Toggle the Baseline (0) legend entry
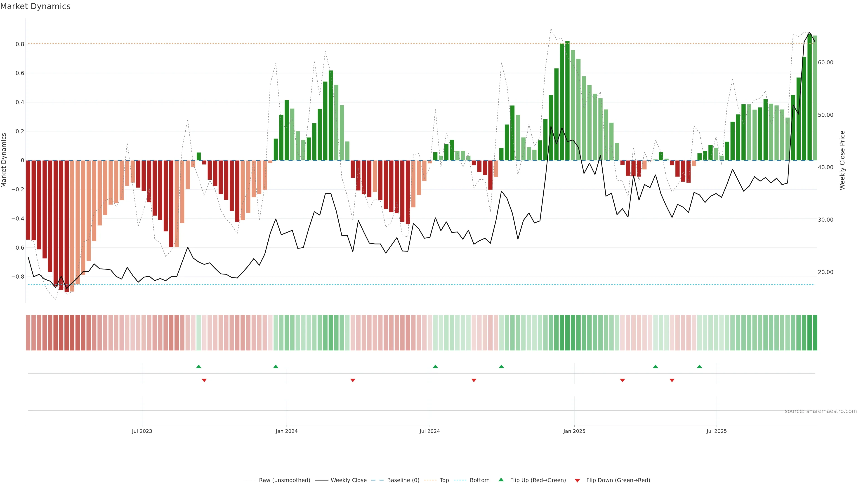The width and height of the screenshot is (868, 488). tap(403, 480)
